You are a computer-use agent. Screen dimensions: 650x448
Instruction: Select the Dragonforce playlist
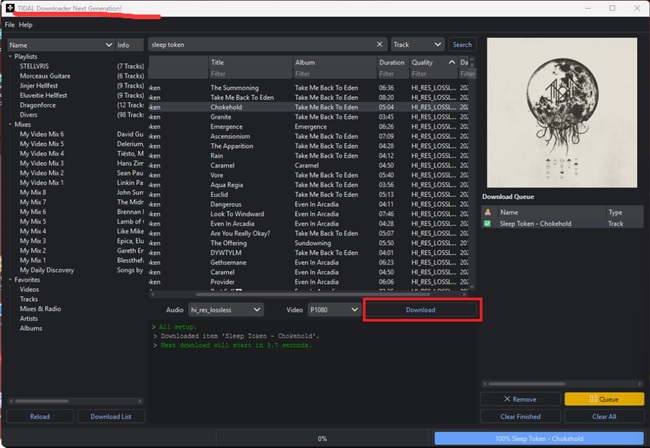[38, 105]
